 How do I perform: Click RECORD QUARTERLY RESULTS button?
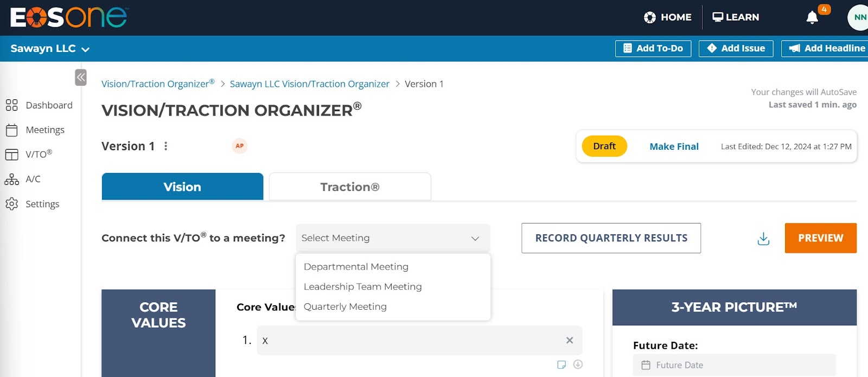click(x=611, y=238)
